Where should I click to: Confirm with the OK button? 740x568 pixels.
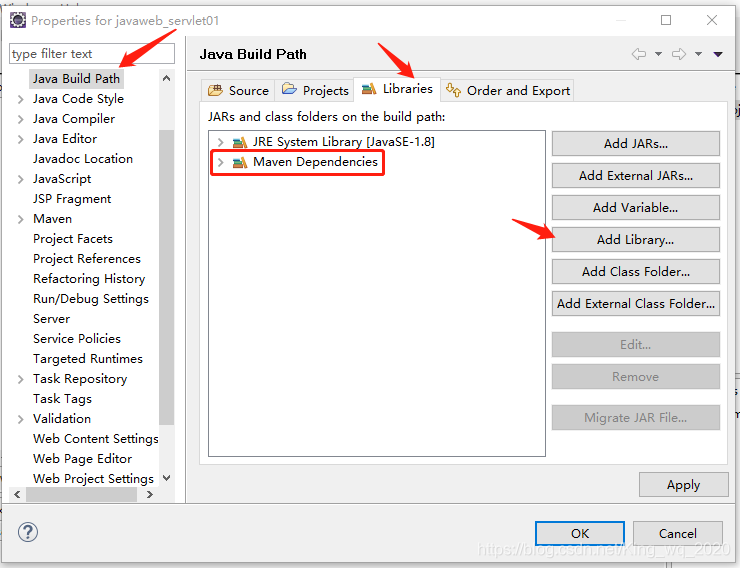580,533
